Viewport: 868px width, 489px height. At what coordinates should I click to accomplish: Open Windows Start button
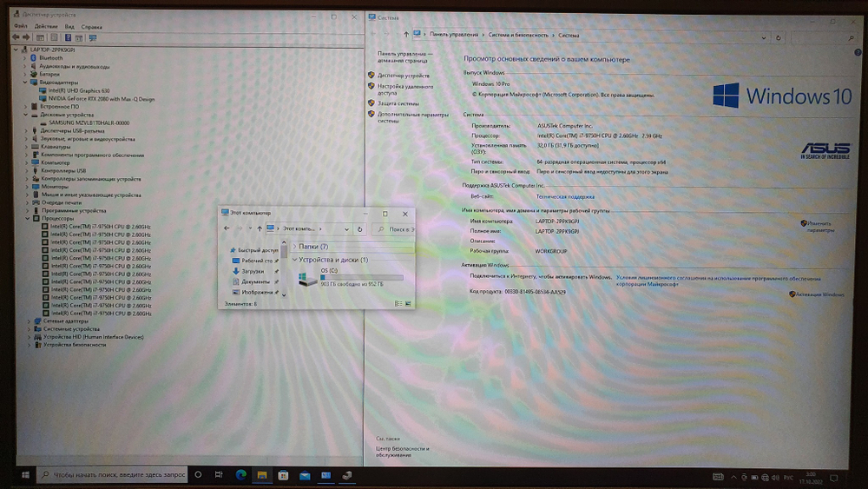pyautogui.click(x=25, y=474)
